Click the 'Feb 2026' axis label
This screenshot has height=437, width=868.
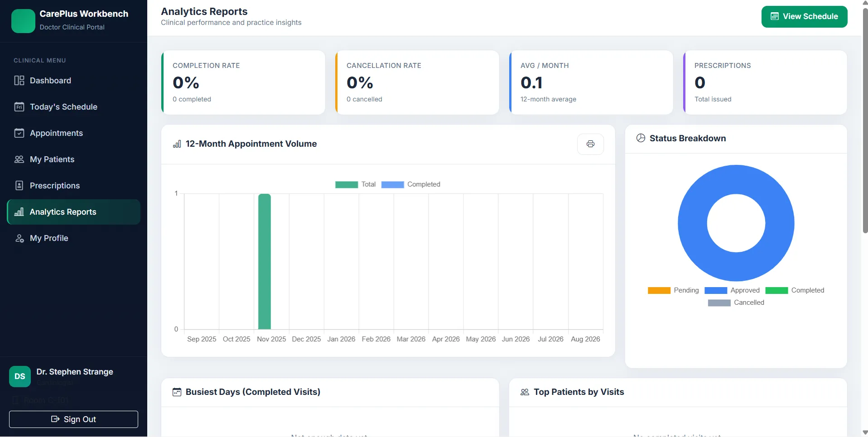point(376,339)
